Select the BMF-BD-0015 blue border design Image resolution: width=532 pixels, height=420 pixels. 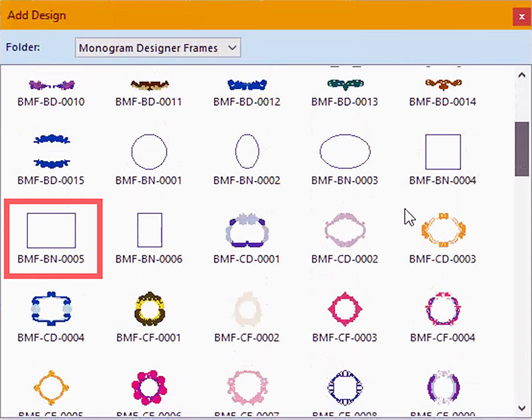[51, 152]
